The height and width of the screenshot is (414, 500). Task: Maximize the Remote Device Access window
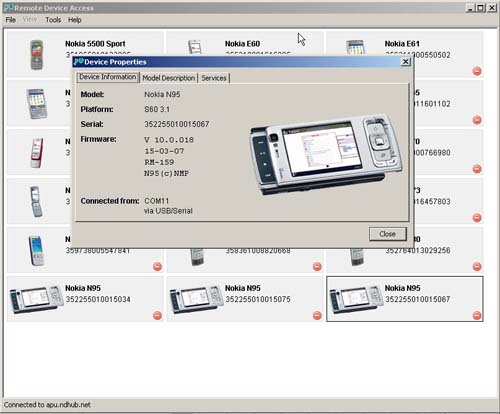pyautogui.click(x=481, y=8)
